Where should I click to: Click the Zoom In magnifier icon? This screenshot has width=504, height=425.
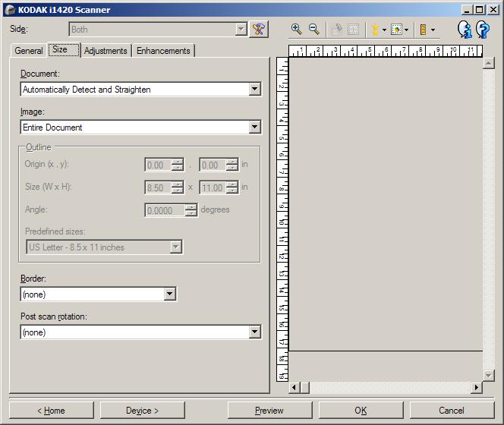[x=296, y=30]
